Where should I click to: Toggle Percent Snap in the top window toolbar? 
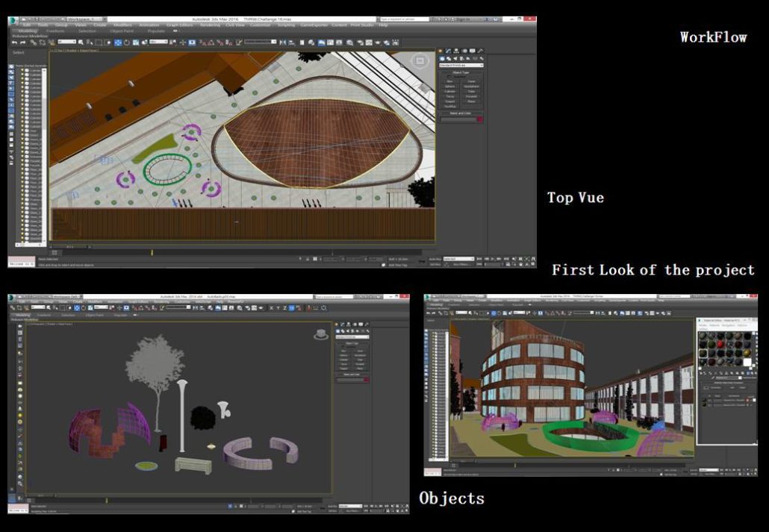pyautogui.click(x=221, y=43)
